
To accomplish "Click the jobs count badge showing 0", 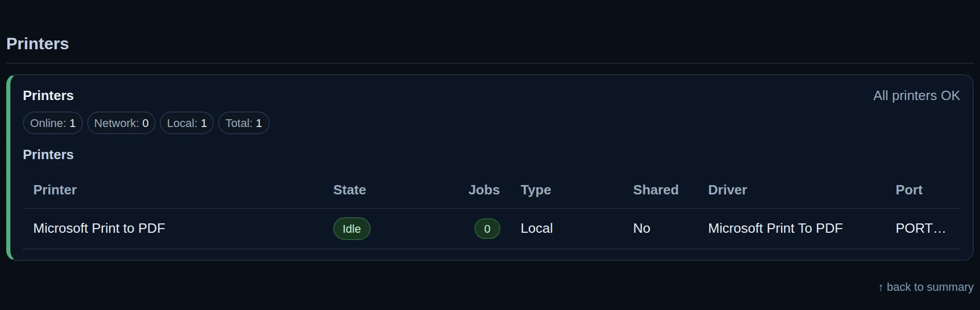I will [487, 229].
